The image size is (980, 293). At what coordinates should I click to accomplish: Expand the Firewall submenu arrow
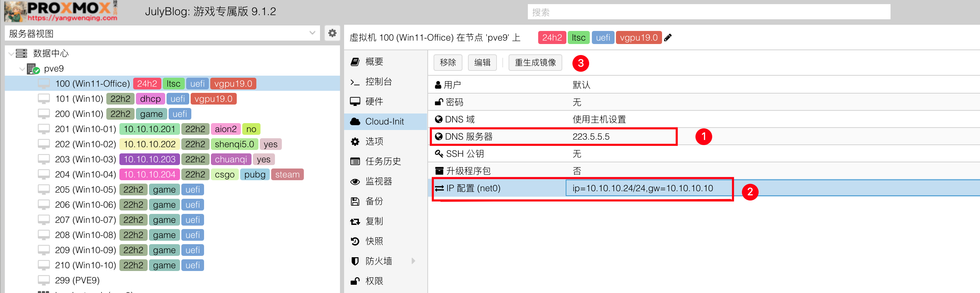413,261
